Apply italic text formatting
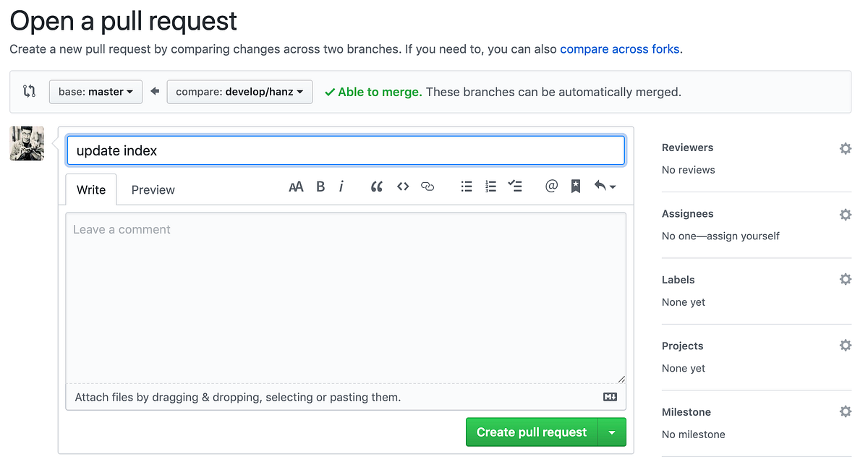Viewport: 868px width, 462px height. (341, 187)
